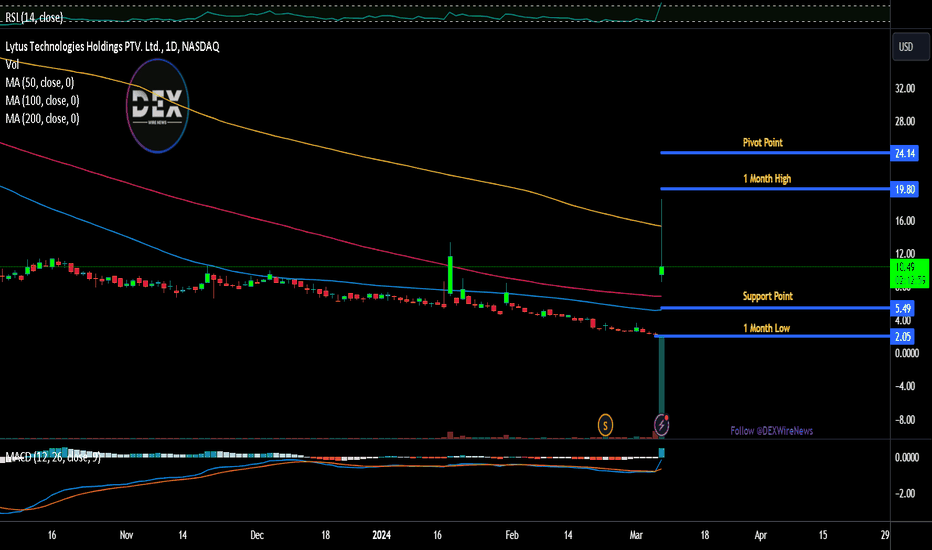Select the Support Point annotation text
932x550 pixels.
(767, 296)
